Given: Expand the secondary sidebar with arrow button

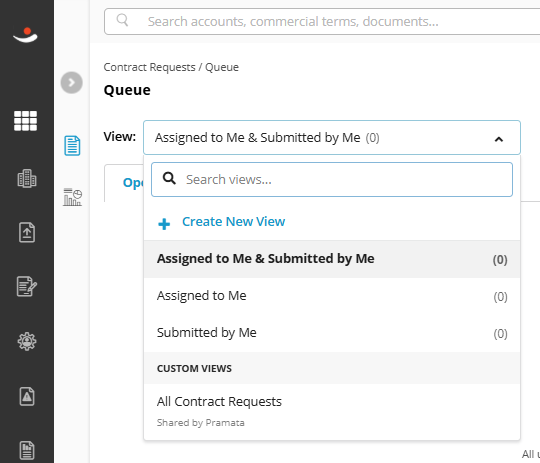Looking at the screenshot, I should click(x=72, y=83).
